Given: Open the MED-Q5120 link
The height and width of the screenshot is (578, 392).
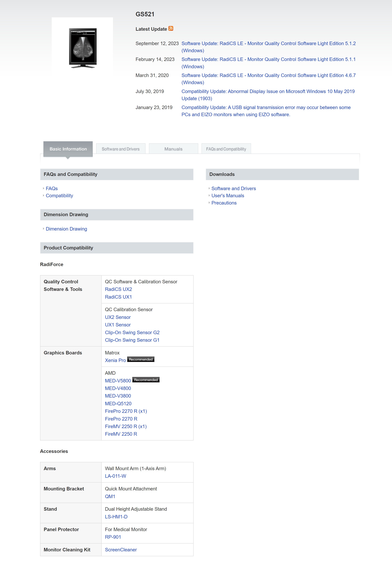Looking at the screenshot, I should 118,404.
